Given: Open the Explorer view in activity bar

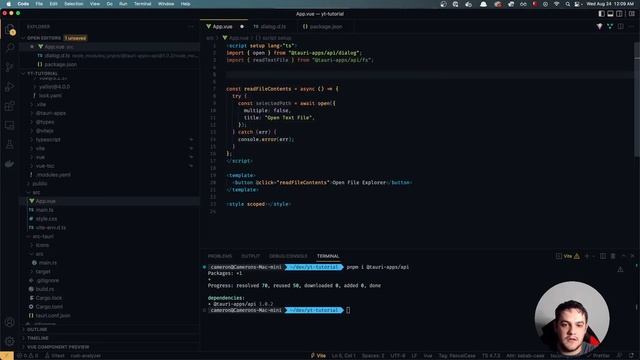Looking at the screenshot, I should pos(10,29).
